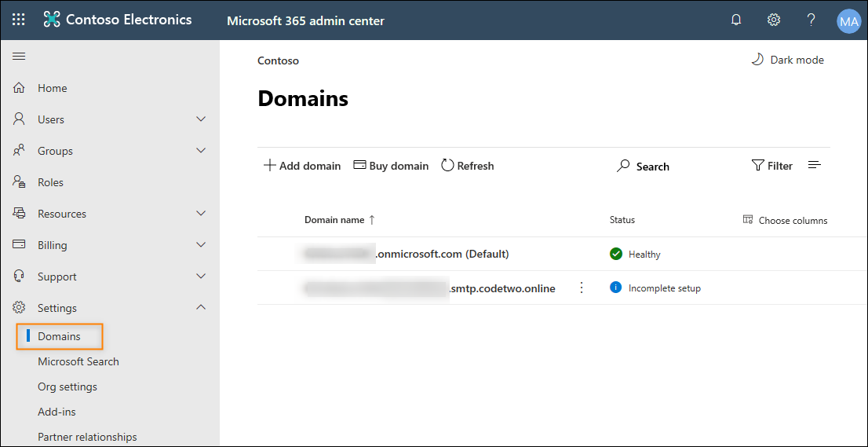Viewport: 868px width, 447px height.
Task: Click the Contoso breadcrumb text
Action: point(279,61)
